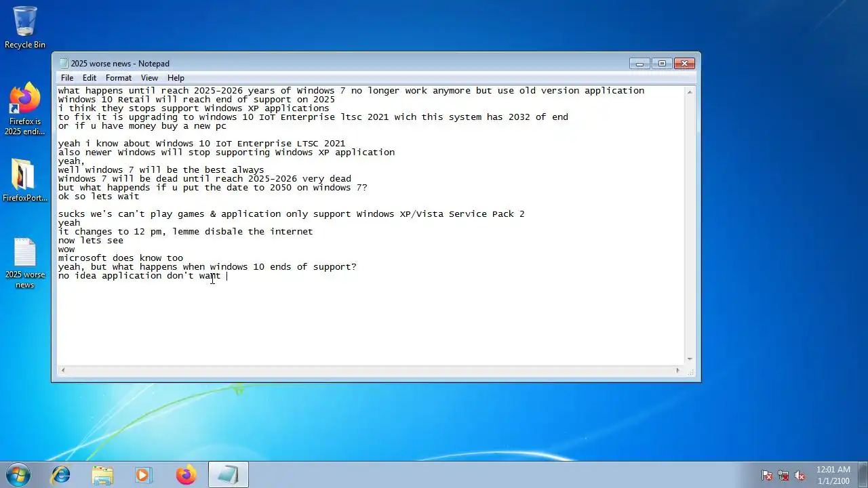The height and width of the screenshot is (488, 868).
Task: Launch Firefox from the taskbar
Action: 186,474
